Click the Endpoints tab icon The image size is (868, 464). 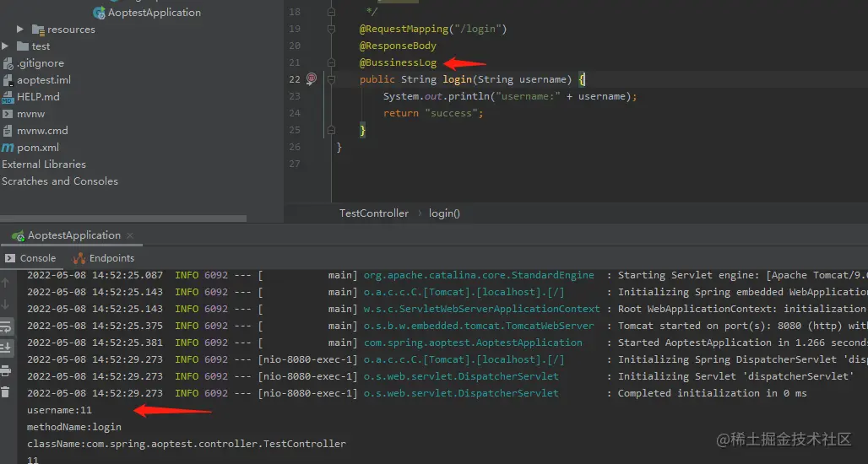pyautogui.click(x=79, y=258)
